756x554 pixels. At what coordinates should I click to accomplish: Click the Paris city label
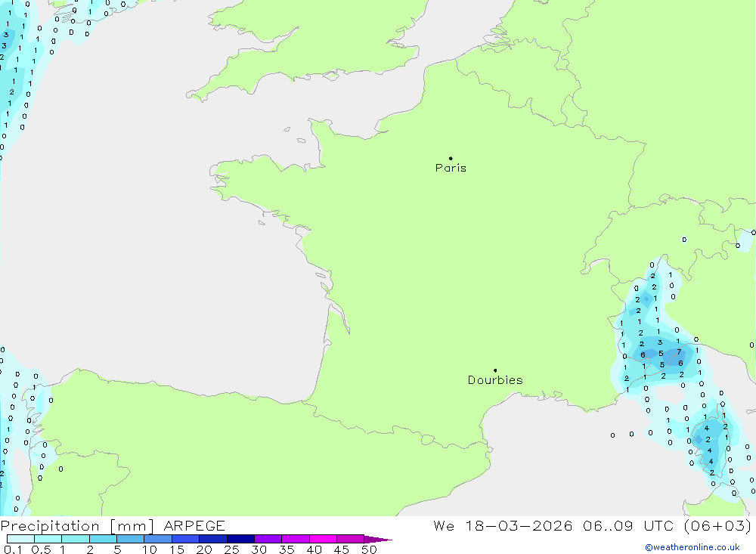pyautogui.click(x=451, y=168)
